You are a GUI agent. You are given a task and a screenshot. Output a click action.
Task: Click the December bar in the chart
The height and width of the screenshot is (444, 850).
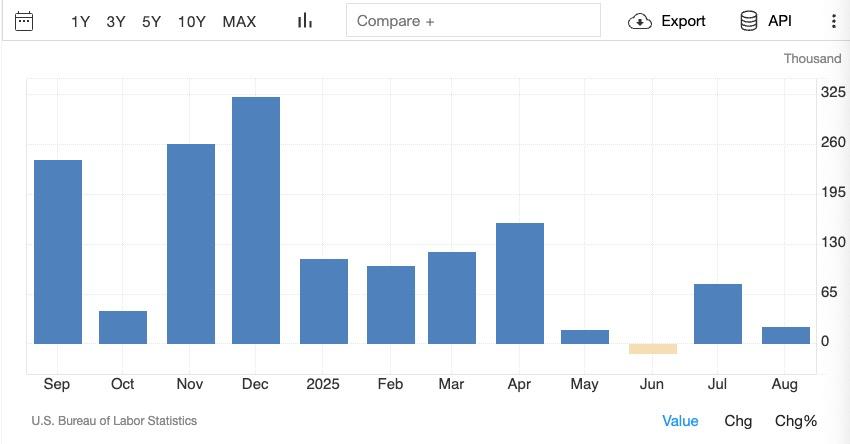[256, 220]
